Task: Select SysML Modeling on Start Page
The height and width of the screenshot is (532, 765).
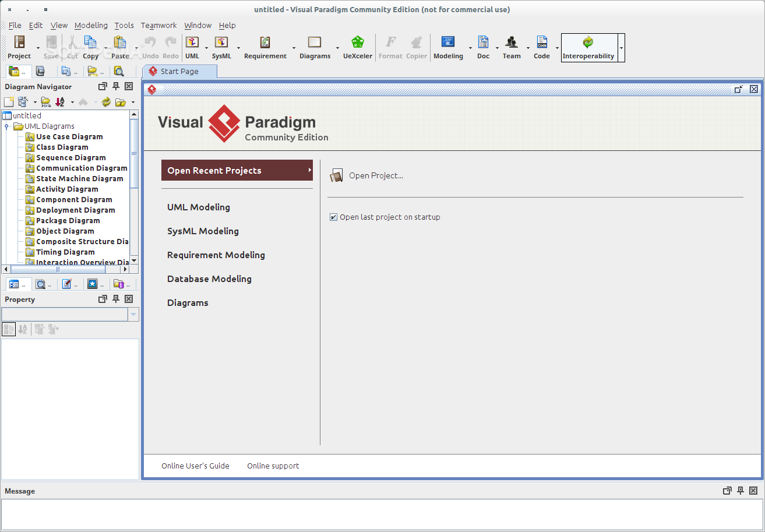Action: tap(203, 231)
